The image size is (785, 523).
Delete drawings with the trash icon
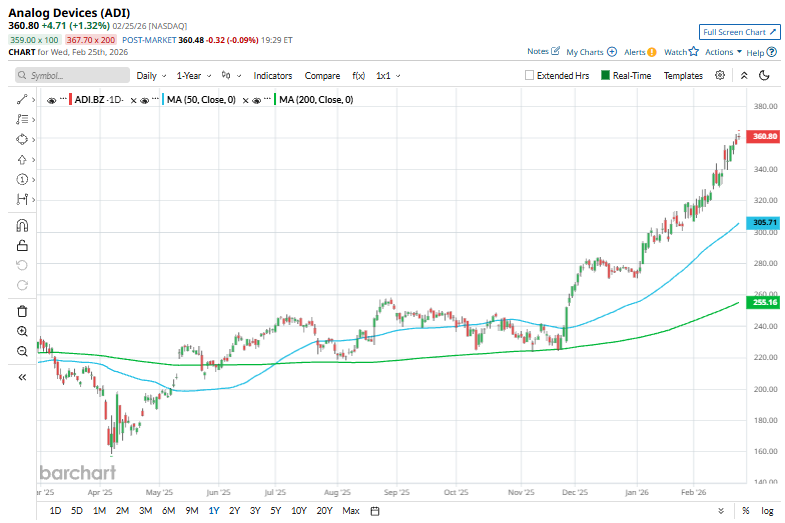[22, 311]
